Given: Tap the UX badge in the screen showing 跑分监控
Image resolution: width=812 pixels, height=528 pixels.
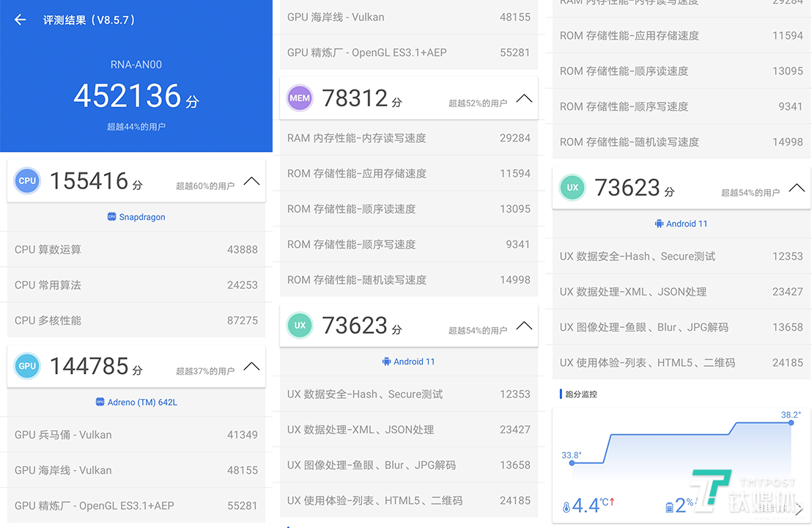Looking at the screenshot, I should (x=572, y=188).
